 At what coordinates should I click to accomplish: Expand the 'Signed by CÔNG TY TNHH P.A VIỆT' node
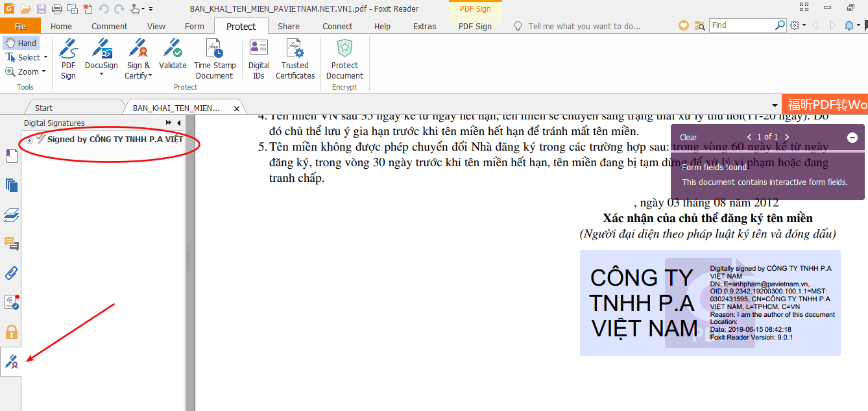(29, 140)
